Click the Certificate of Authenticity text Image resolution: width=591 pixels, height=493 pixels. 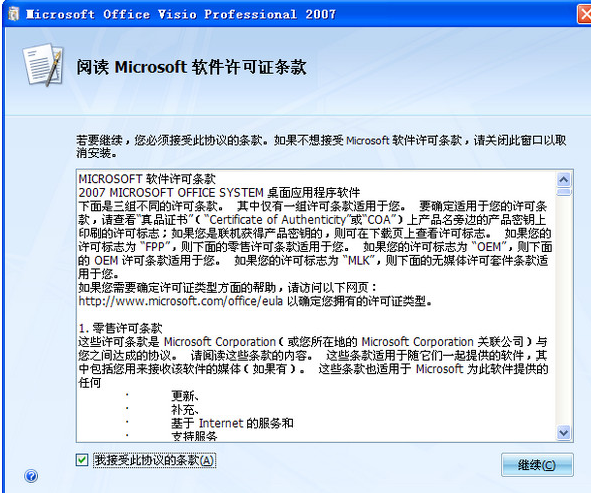click(x=277, y=220)
